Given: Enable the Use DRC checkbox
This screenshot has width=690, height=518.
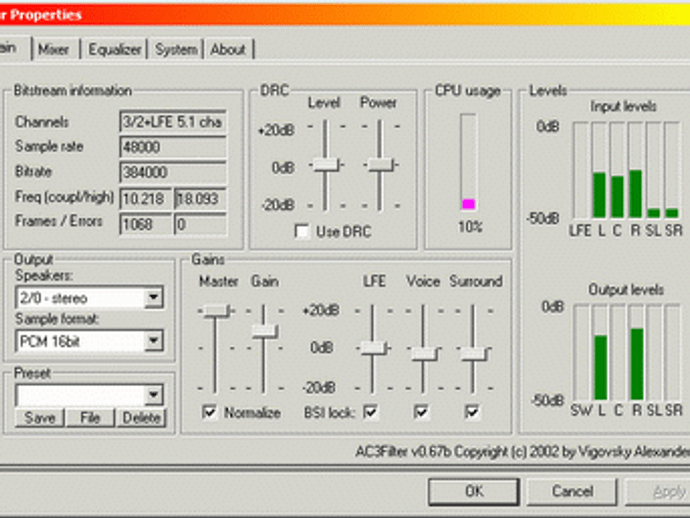Looking at the screenshot, I should coord(302,231).
